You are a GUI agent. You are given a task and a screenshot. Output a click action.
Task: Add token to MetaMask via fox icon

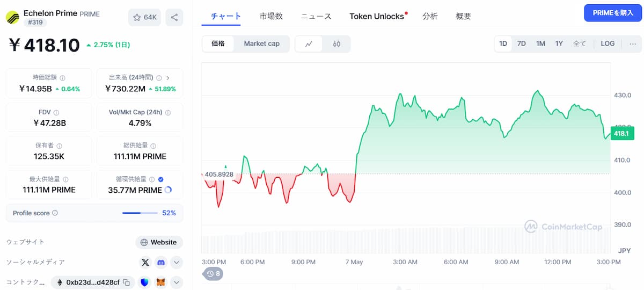click(160, 282)
